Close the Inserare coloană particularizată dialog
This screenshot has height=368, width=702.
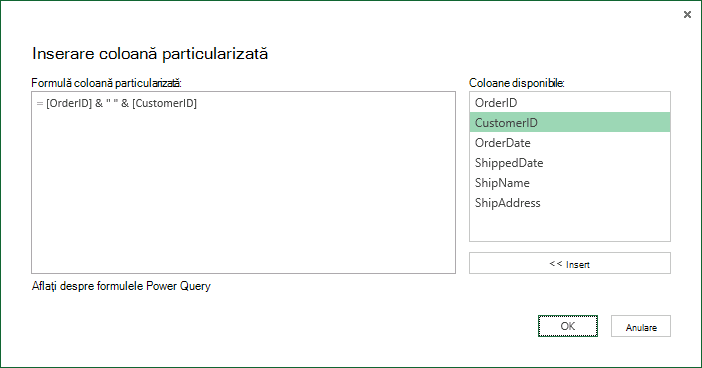click(687, 15)
